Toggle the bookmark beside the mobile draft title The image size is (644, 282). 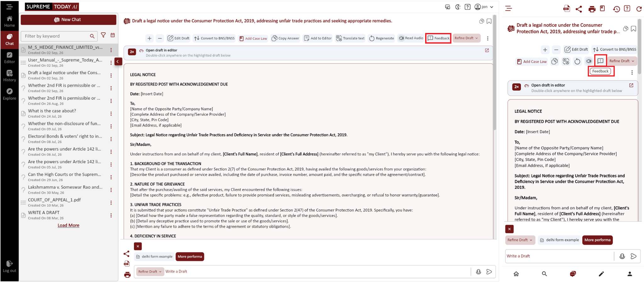[x=634, y=29]
